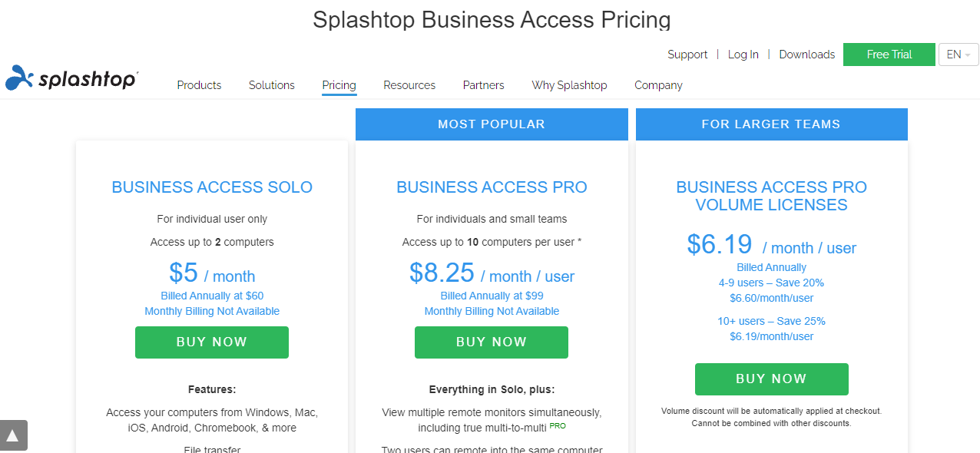
Task: Open the Company menu
Action: pyautogui.click(x=658, y=85)
